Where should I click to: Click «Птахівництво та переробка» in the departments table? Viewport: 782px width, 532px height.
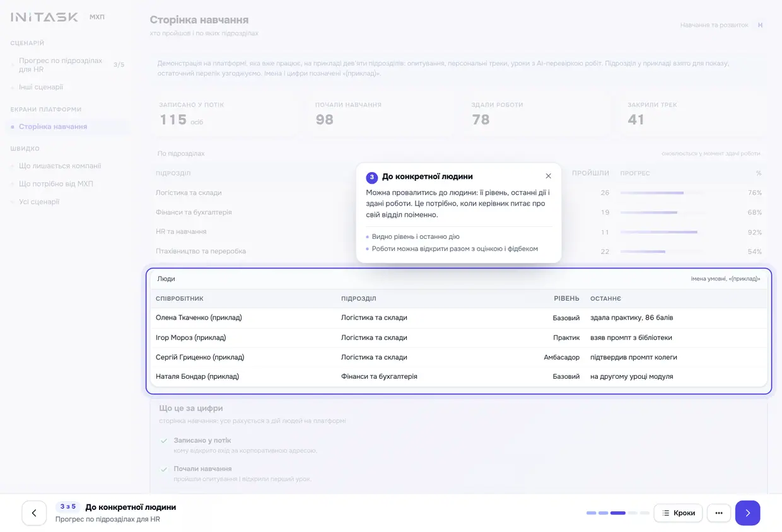point(201,251)
